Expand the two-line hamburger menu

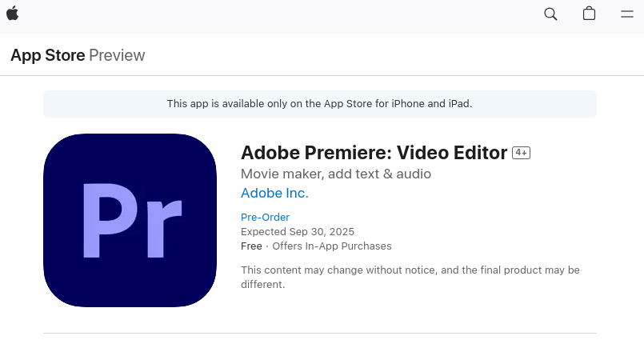(x=628, y=14)
